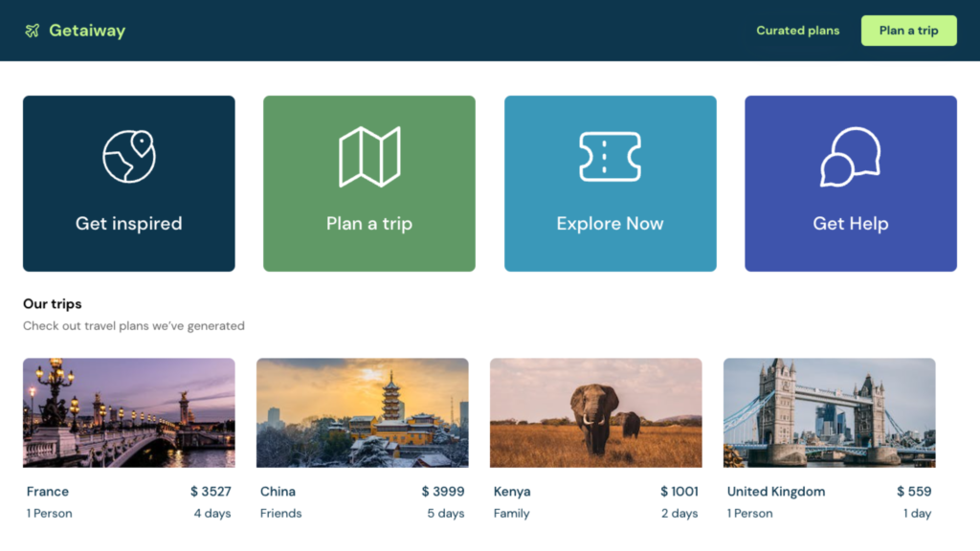
Task: Open the China pagoda photo
Action: 363,413
